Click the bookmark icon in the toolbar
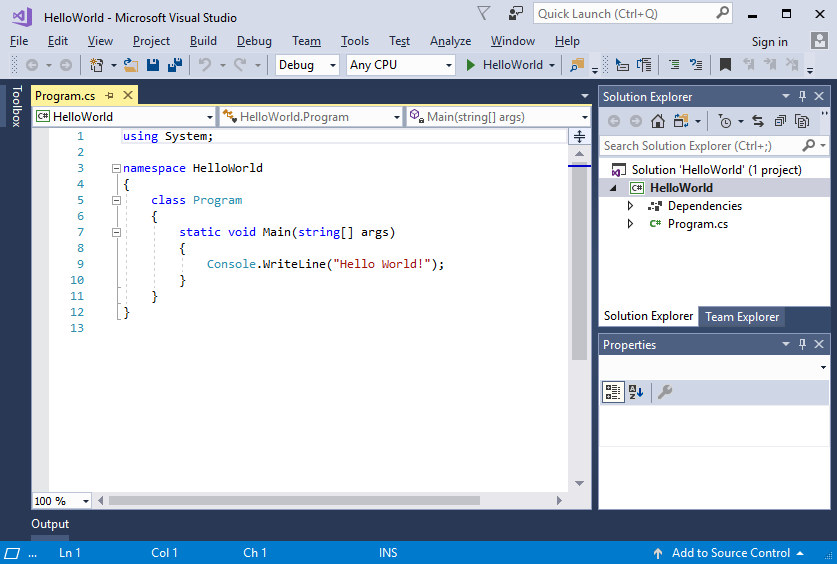 [x=725, y=65]
